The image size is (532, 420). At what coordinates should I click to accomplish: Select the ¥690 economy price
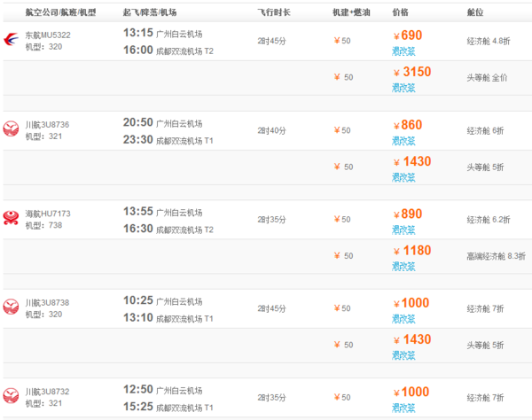point(408,35)
